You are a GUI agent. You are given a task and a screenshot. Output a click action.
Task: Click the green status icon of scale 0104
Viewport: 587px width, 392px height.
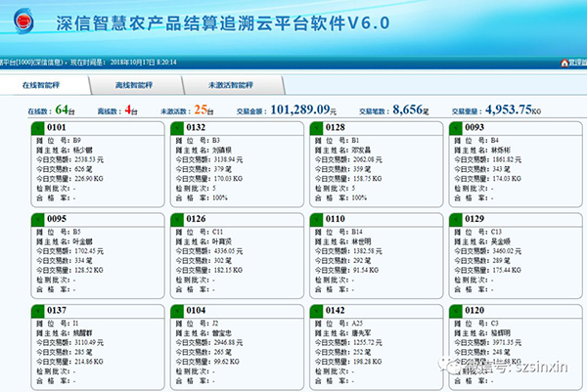(175, 308)
